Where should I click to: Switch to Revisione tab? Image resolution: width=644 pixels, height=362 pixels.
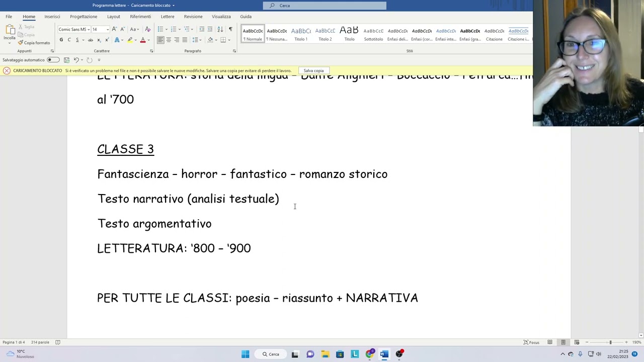pyautogui.click(x=193, y=17)
